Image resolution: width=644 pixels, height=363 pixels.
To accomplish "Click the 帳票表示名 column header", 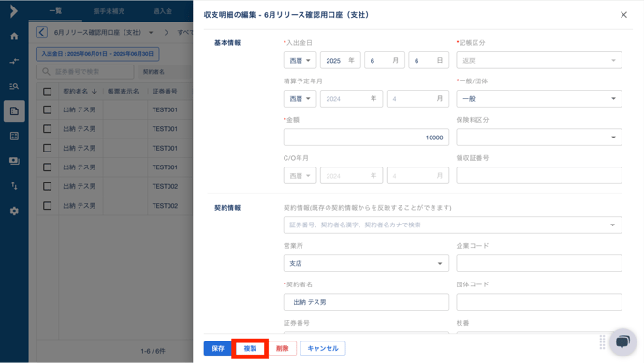I will pyautogui.click(x=124, y=92).
